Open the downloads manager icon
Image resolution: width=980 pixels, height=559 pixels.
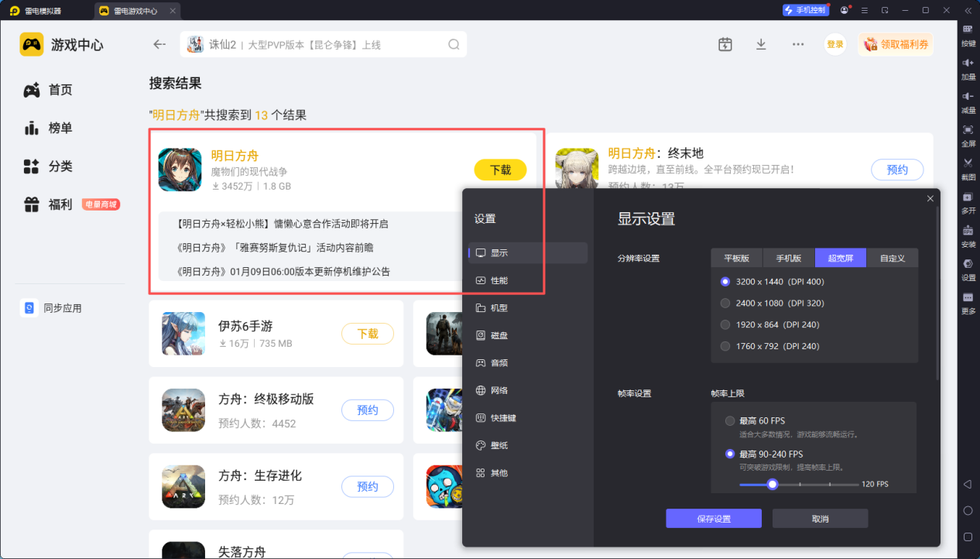pyautogui.click(x=761, y=44)
